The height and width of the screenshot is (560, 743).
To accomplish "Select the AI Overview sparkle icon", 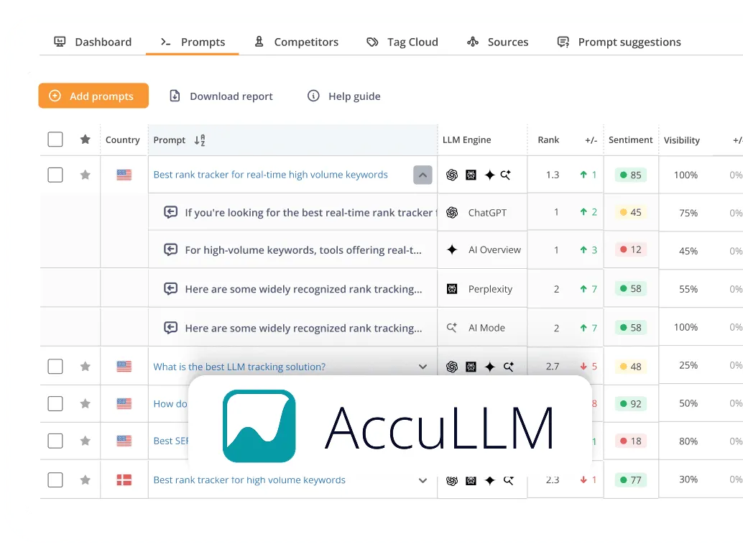I will 453,249.
